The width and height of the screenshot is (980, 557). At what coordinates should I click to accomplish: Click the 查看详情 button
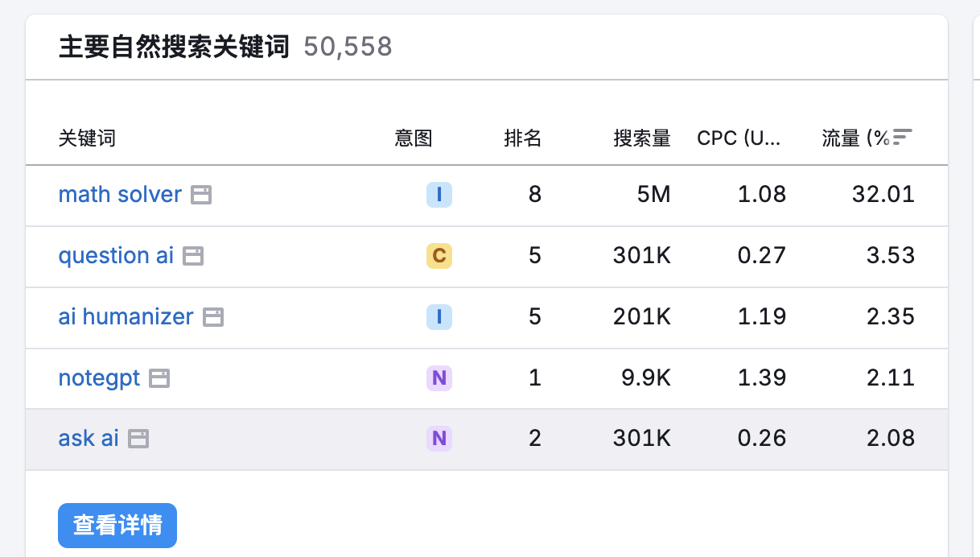pyautogui.click(x=117, y=526)
